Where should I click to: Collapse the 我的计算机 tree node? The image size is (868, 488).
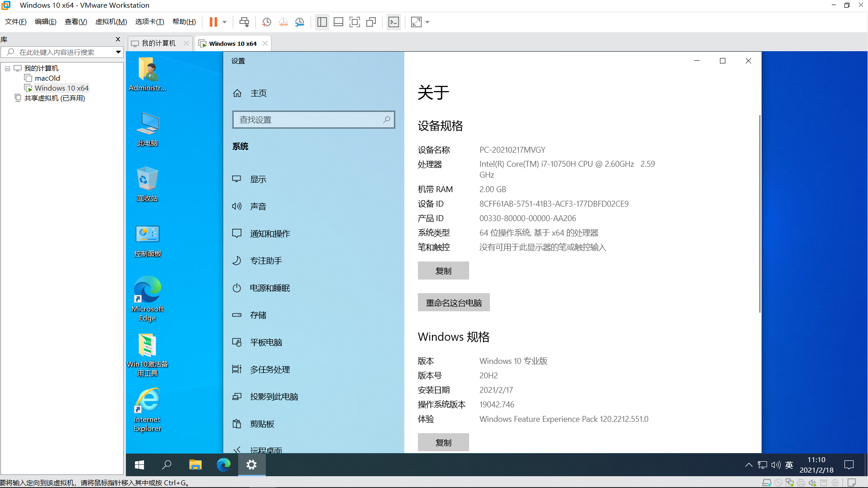pyautogui.click(x=7, y=68)
